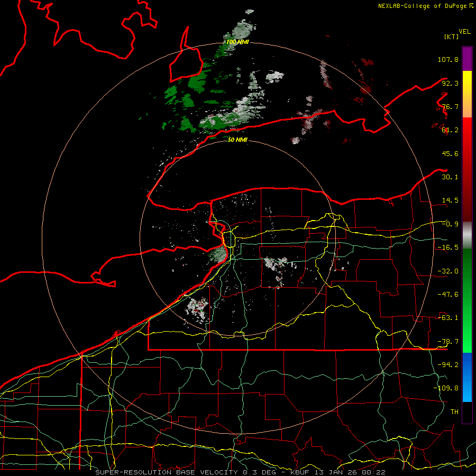Click the -0.9 velocity scale value
This screenshot has width=476, height=476.
point(450,224)
